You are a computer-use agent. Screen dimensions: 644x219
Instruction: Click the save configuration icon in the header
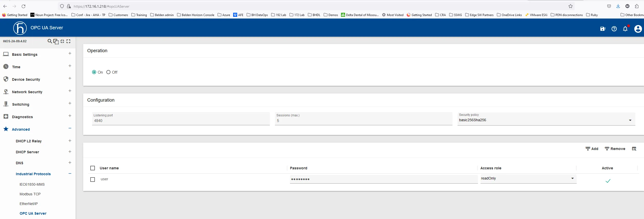click(x=603, y=29)
